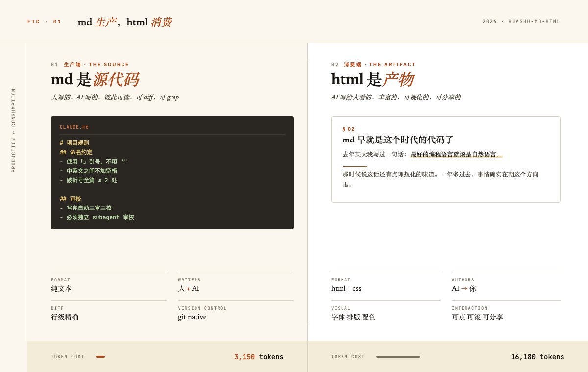This screenshot has height=372, width=588.
Task: Click the WRITERS value 人 + AI
Action: click(189, 289)
